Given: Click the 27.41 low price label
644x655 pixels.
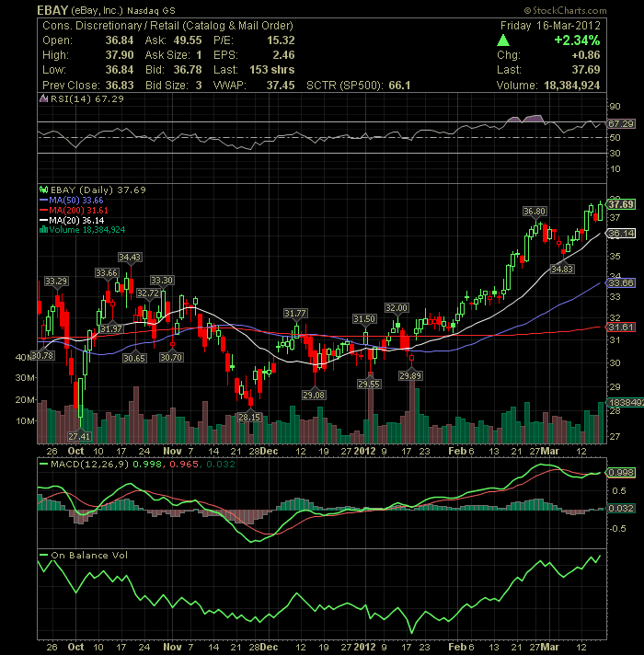Looking at the screenshot, I should click(79, 437).
